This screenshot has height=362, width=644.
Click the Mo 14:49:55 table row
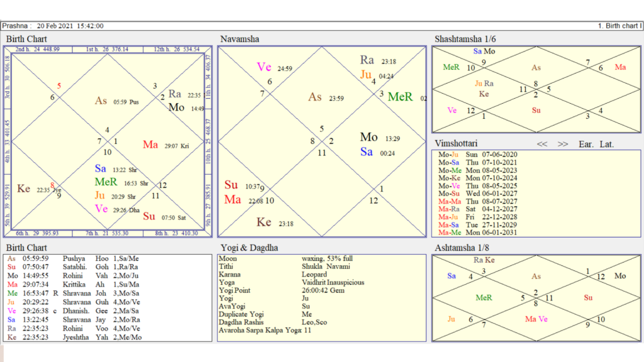[73, 276]
